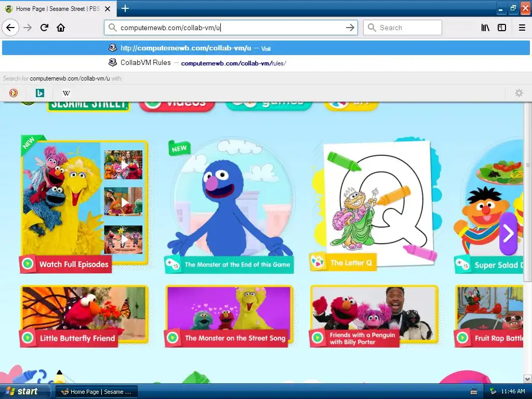Click the magnifier icon in the address bar
Image resolution: width=532 pixels, height=399 pixels.
point(113,28)
